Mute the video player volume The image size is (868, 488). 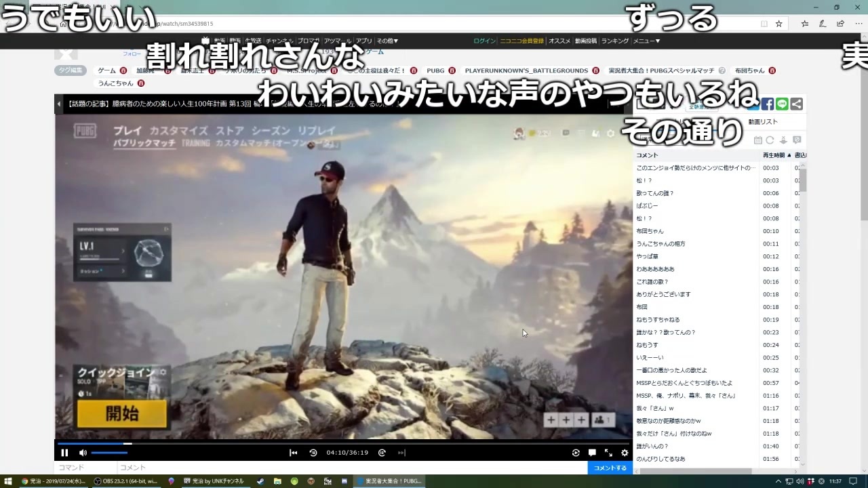[83, 453]
